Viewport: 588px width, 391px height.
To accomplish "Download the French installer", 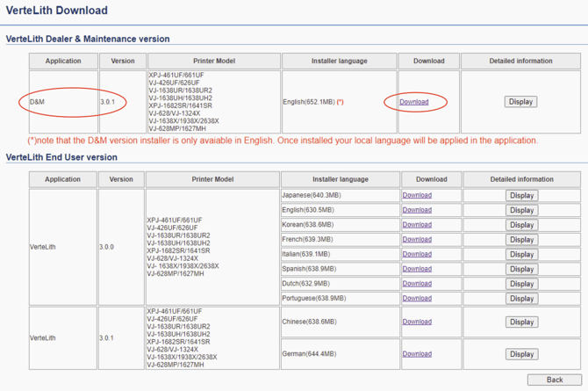I will pyautogui.click(x=417, y=239).
